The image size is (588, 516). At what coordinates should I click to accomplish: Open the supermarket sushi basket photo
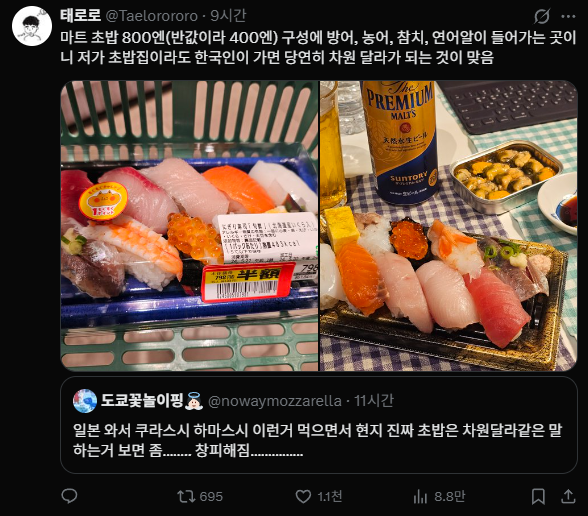coord(189,226)
